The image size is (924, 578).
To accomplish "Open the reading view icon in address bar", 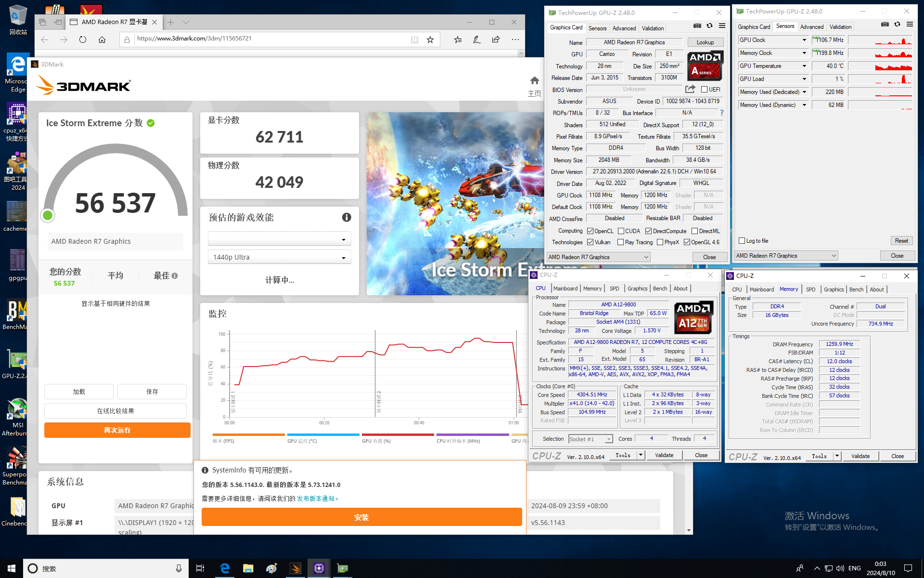I will click(x=414, y=39).
